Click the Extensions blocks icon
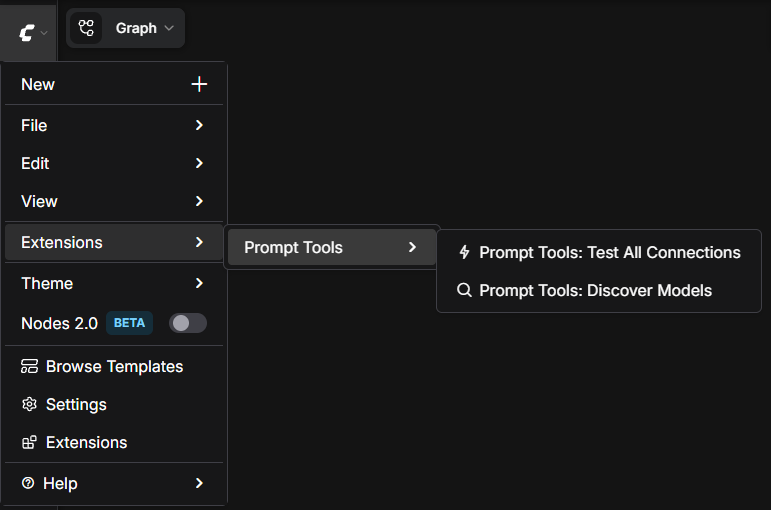Screen dimensions: 771x510 (30, 443)
